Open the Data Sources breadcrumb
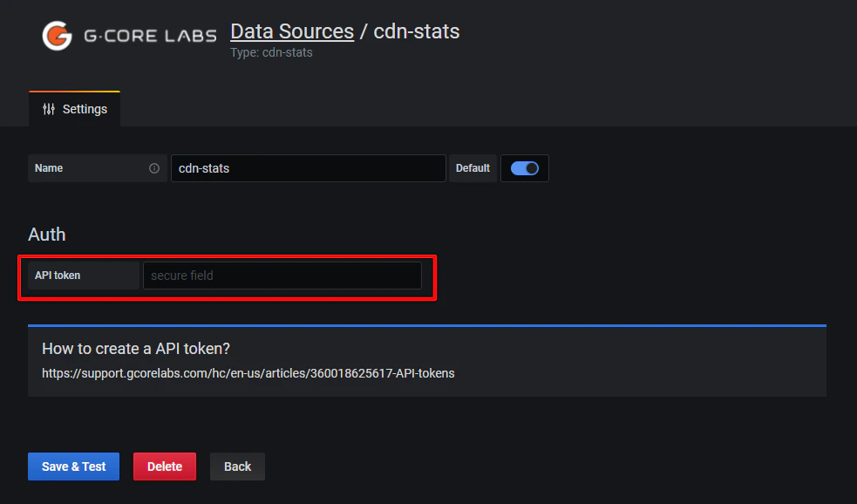Screen dimensions: 857x504 (x=291, y=31)
